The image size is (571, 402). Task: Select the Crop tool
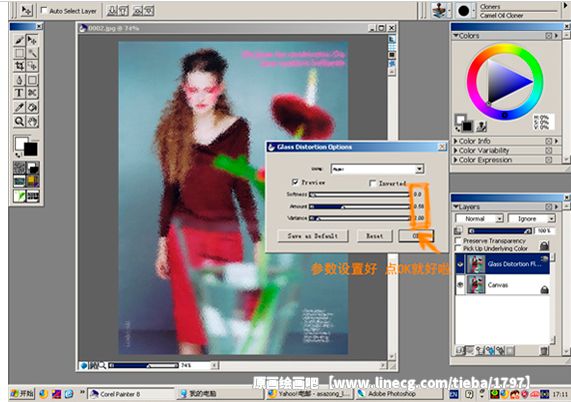coord(19,66)
